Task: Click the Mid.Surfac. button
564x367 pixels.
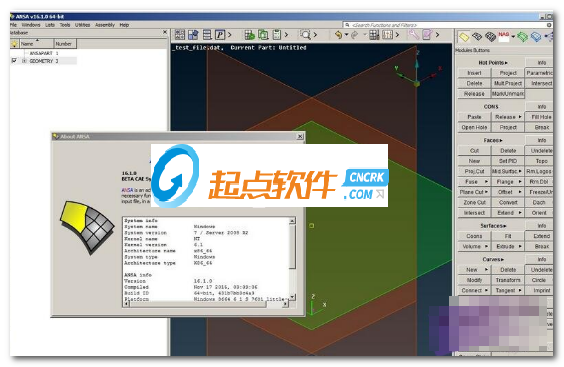Action: click(x=508, y=171)
